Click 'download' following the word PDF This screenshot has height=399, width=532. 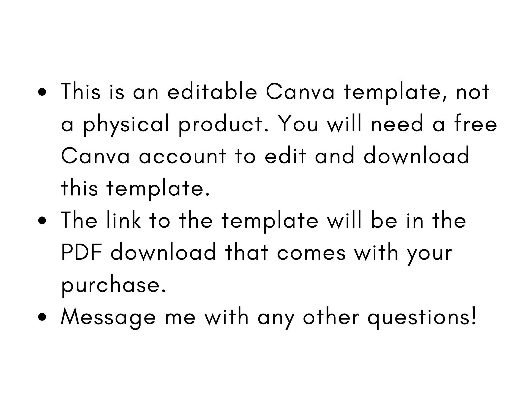click(163, 252)
